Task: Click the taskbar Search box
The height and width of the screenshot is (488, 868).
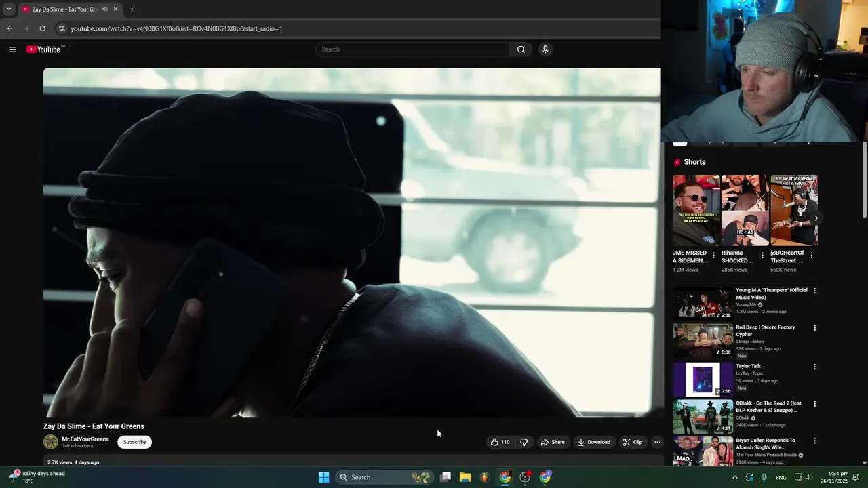Action: (x=384, y=477)
